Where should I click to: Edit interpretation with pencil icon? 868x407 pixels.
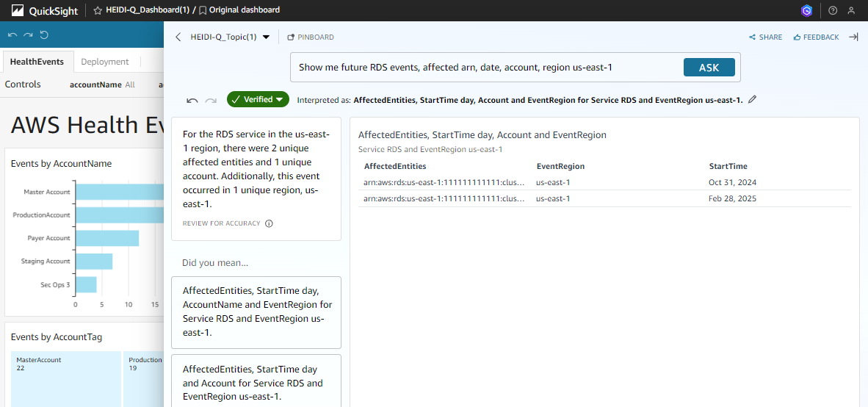point(752,100)
